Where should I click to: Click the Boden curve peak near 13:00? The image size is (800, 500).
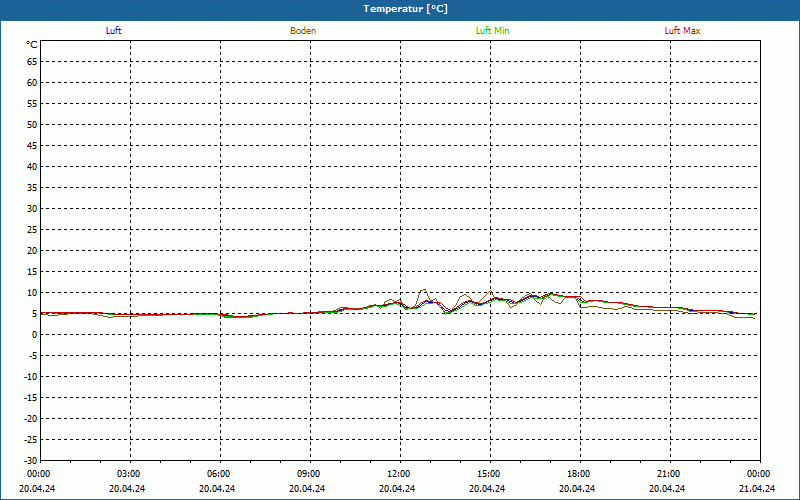pyautogui.click(x=423, y=290)
